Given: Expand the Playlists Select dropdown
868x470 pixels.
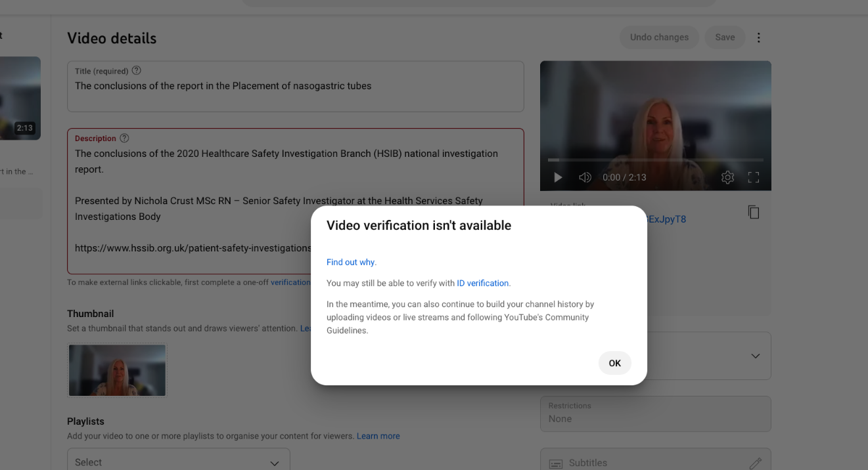Looking at the screenshot, I should tap(178, 462).
